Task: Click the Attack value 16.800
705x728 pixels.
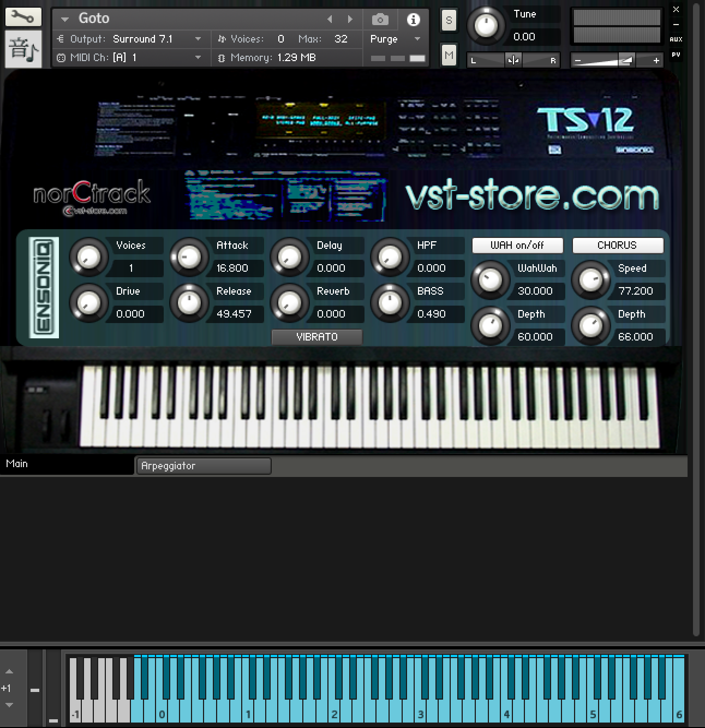Action: (x=232, y=268)
